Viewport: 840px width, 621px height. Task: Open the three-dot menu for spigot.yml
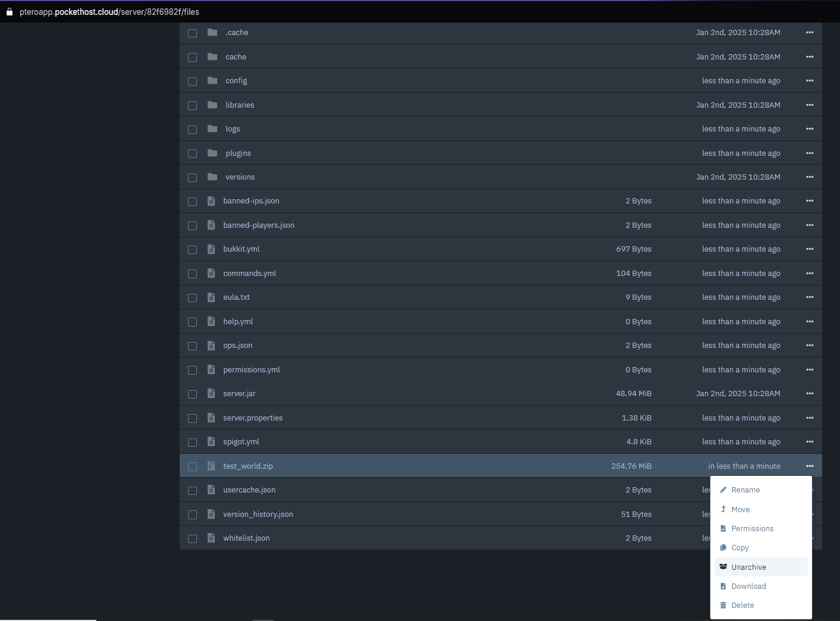point(810,441)
